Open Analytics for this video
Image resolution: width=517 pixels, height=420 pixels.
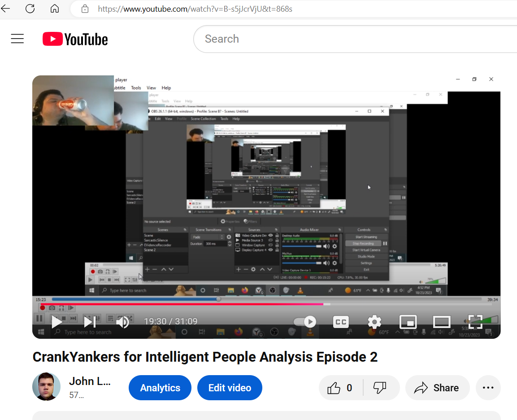(160, 388)
